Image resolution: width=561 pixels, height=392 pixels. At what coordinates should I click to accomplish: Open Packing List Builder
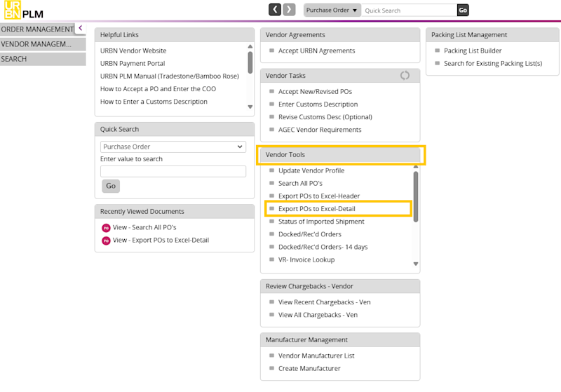[x=473, y=50]
